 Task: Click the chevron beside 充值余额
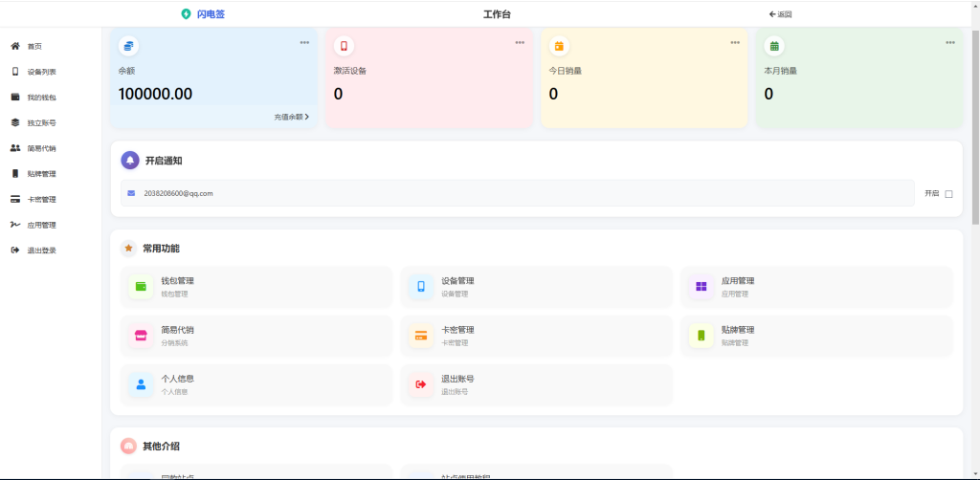[307, 117]
